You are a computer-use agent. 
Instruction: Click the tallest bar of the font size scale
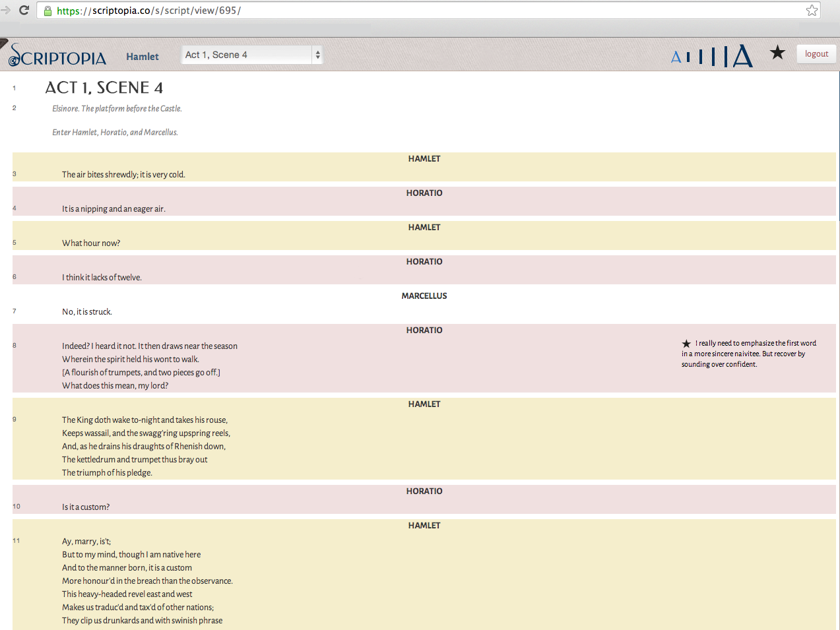[726, 56]
